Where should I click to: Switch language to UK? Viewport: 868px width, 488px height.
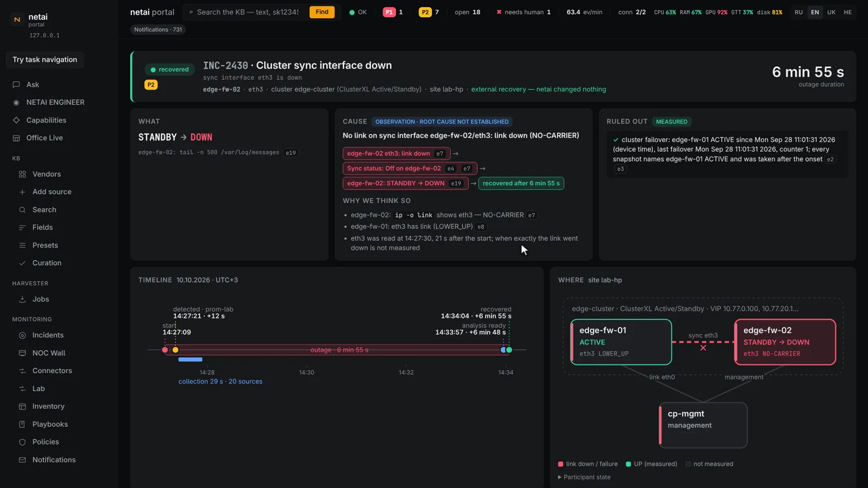(831, 12)
